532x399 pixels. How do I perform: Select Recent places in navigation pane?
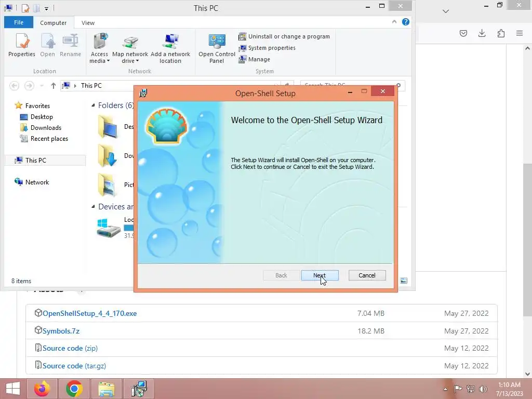(44, 138)
